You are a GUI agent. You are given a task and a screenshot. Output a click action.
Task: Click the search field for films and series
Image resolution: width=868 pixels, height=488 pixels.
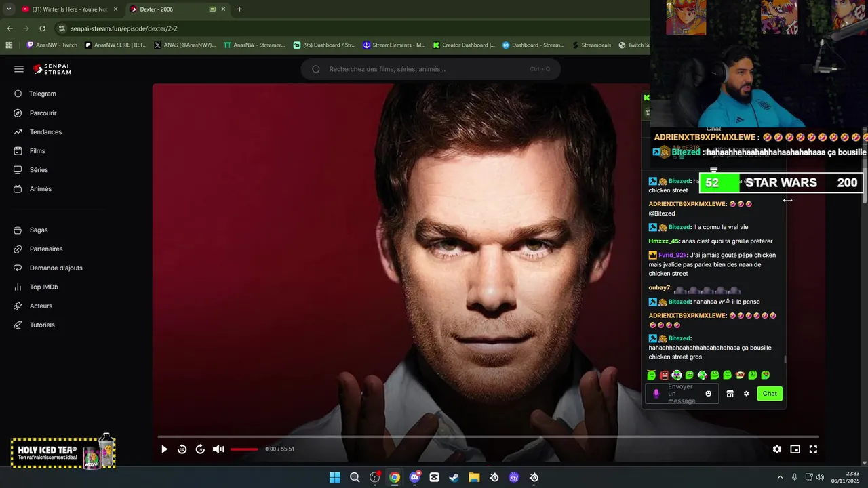(x=431, y=69)
